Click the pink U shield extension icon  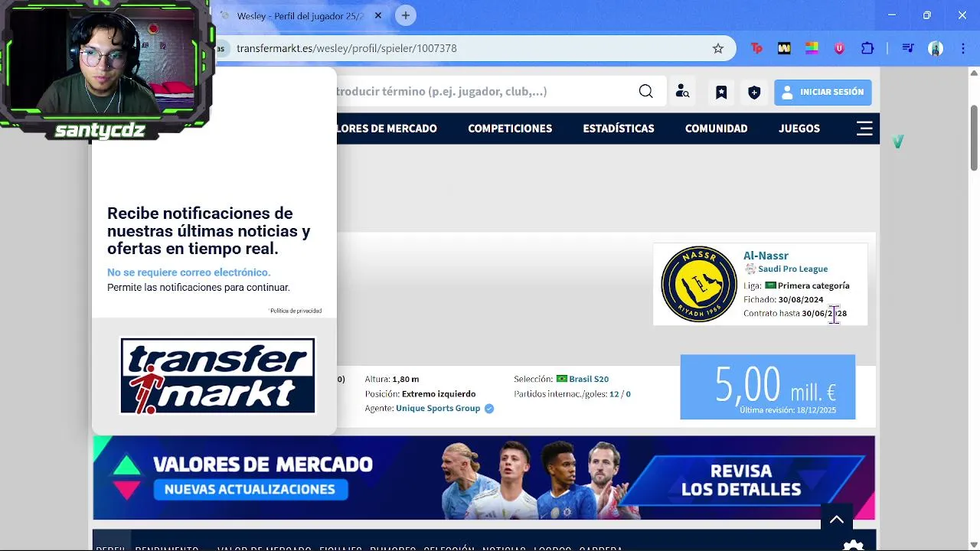click(x=839, y=48)
